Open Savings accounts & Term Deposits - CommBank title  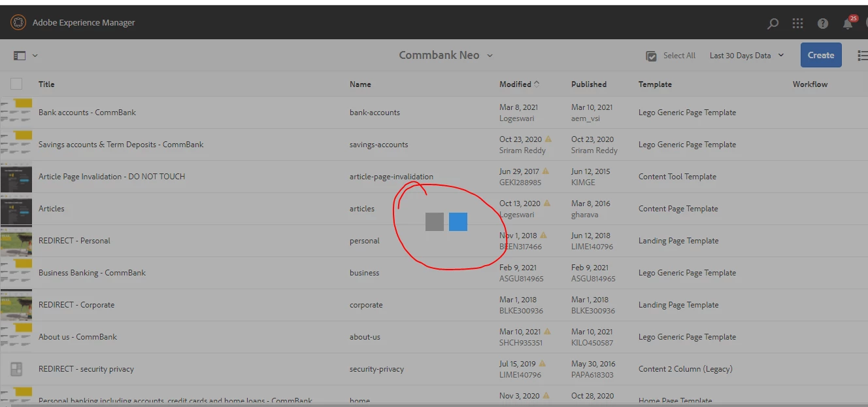click(121, 145)
